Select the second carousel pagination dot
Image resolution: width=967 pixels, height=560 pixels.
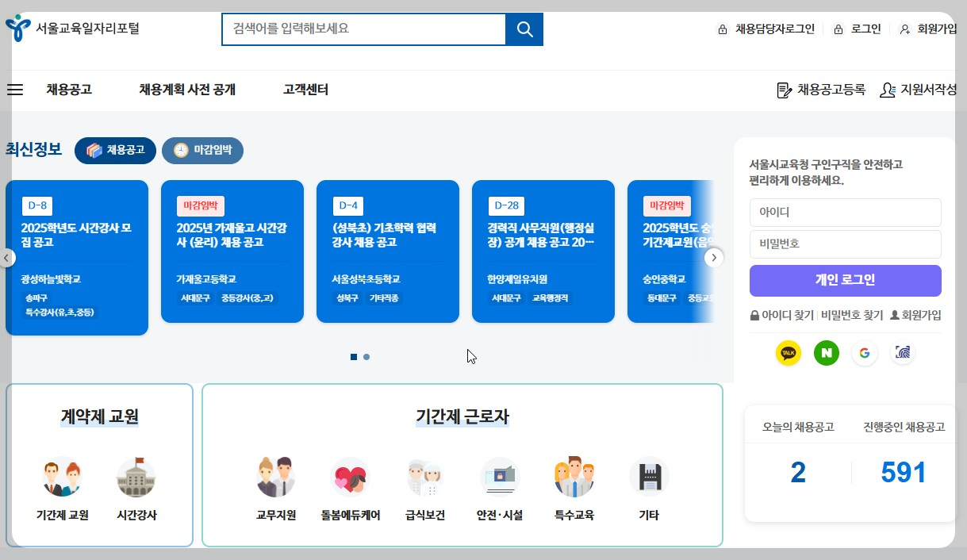pos(366,357)
